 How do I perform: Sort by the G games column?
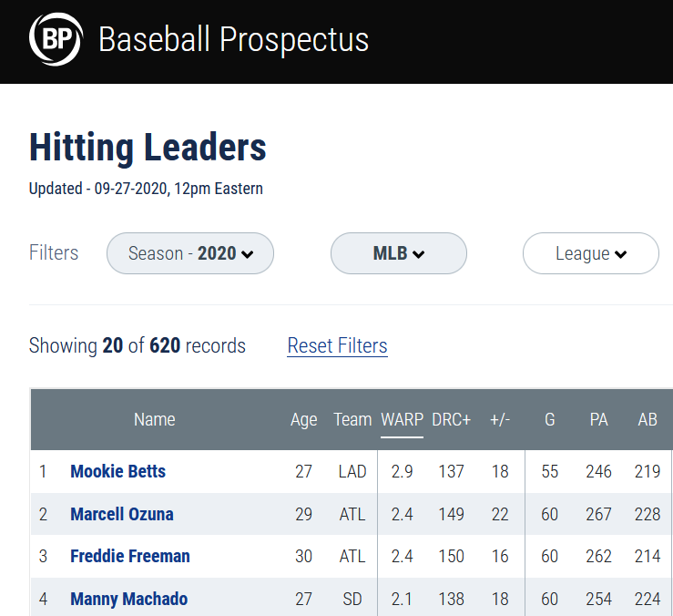click(549, 420)
